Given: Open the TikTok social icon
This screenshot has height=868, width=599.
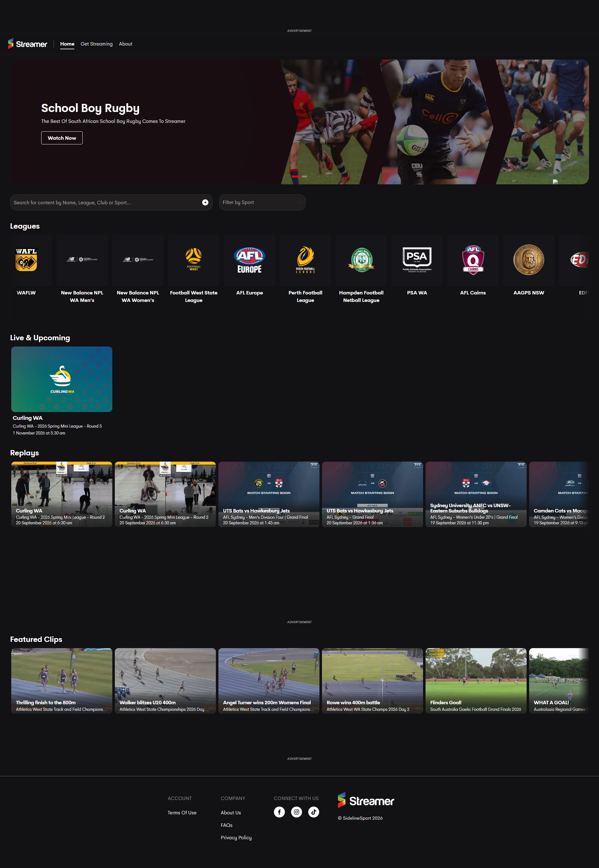Looking at the screenshot, I should pyautogui.click(x=314, y=812).
